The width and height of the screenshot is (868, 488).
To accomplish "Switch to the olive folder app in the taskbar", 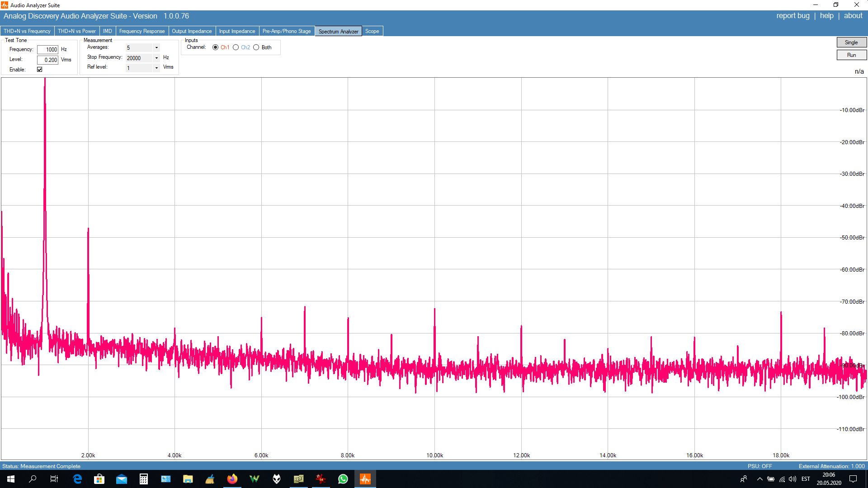I will (298, 479).
